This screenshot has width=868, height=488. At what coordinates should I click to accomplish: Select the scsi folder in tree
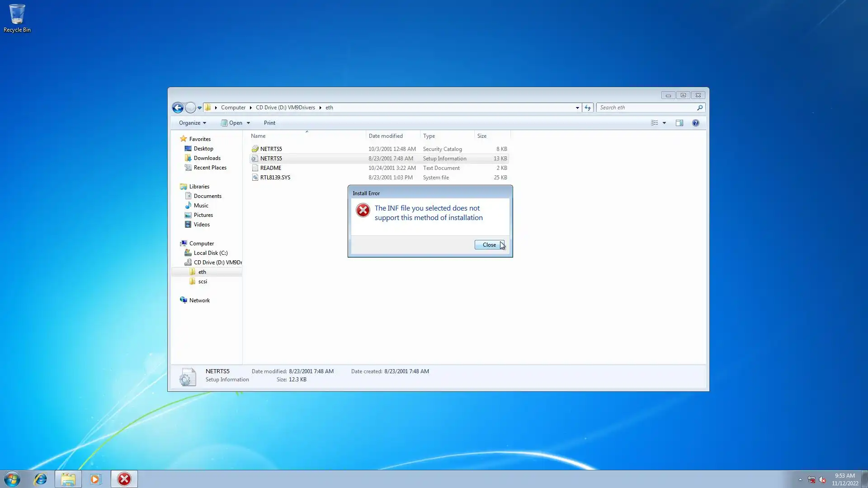click(x=203, y=282)
